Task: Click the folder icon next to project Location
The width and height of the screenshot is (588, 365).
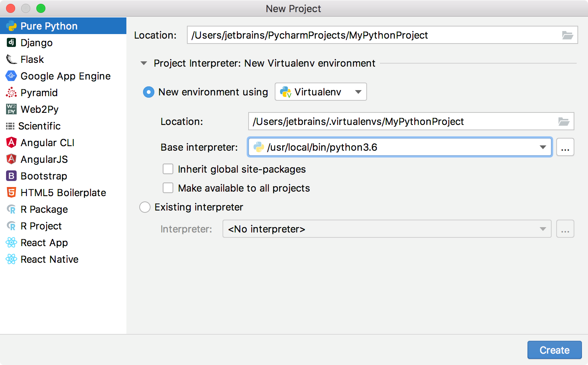Action: (567, 35)
